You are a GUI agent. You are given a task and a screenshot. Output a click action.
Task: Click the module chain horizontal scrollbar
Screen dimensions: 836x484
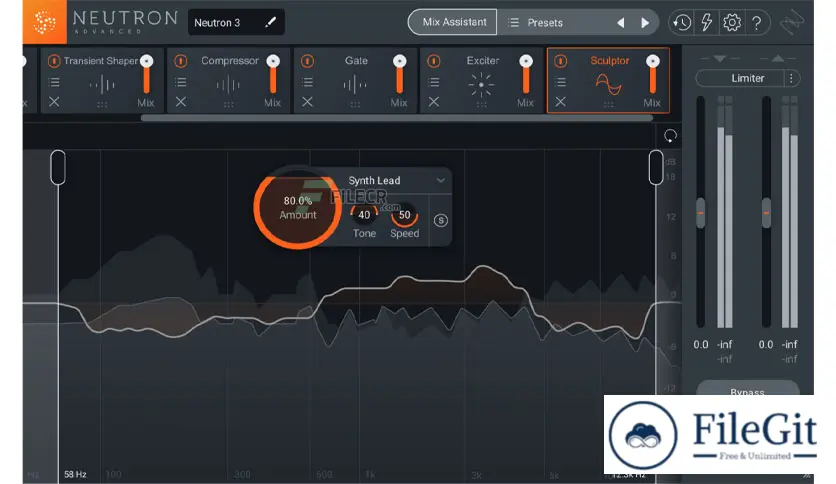tap(397, 118)
